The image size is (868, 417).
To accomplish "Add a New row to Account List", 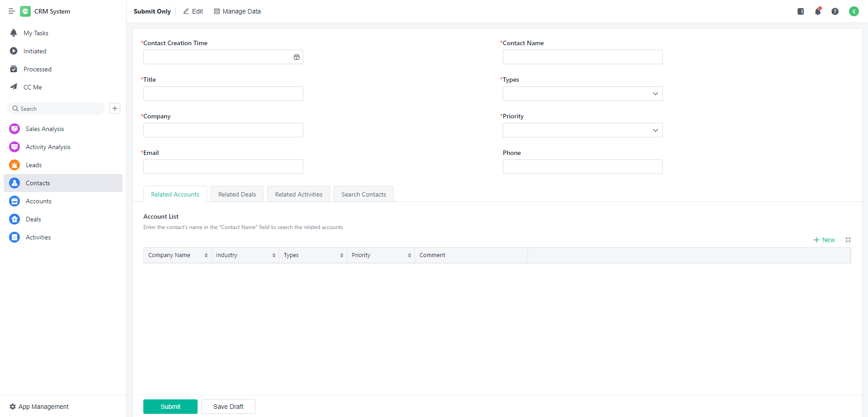I will tap(824, 240).
